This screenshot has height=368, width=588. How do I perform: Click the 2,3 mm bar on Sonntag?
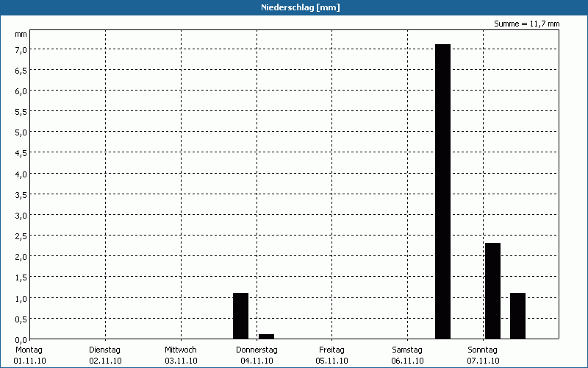[492, 291]
